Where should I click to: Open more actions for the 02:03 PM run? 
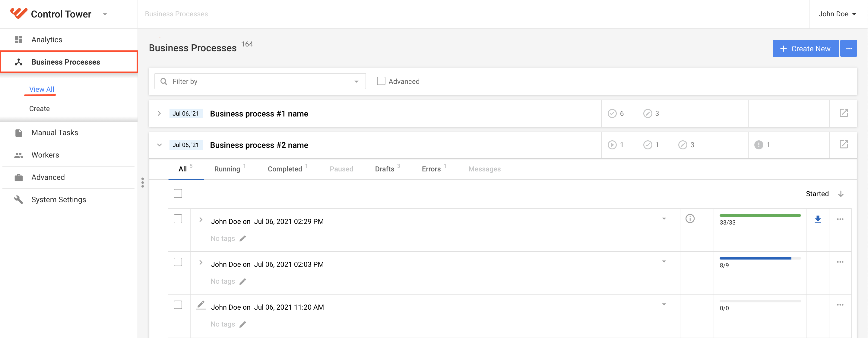(840, 262)
